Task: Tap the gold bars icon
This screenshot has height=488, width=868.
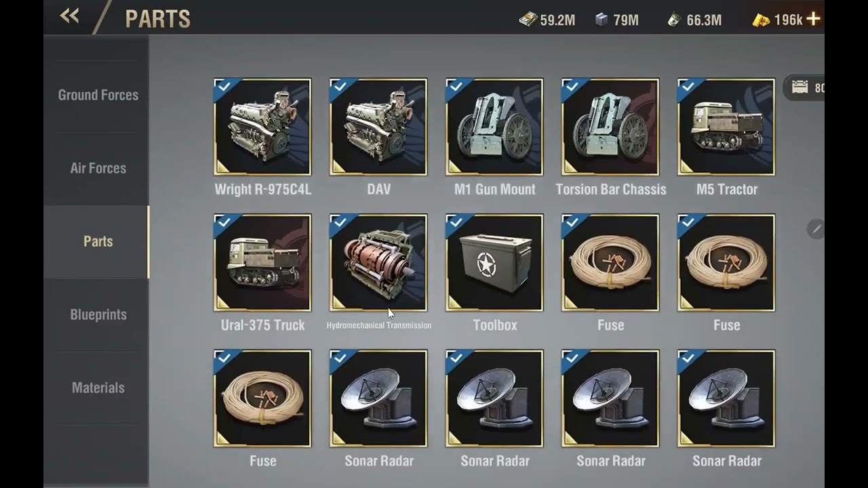Action: [762, 20]
